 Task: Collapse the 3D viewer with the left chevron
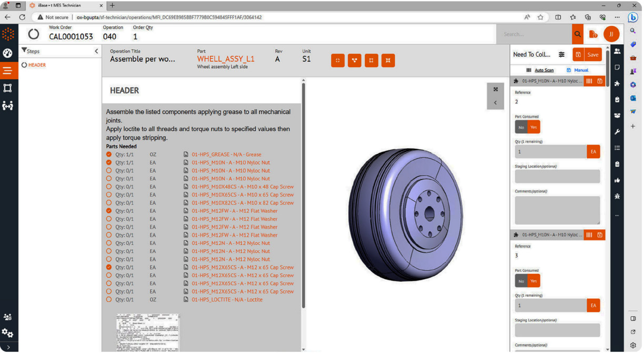(496, 103)
